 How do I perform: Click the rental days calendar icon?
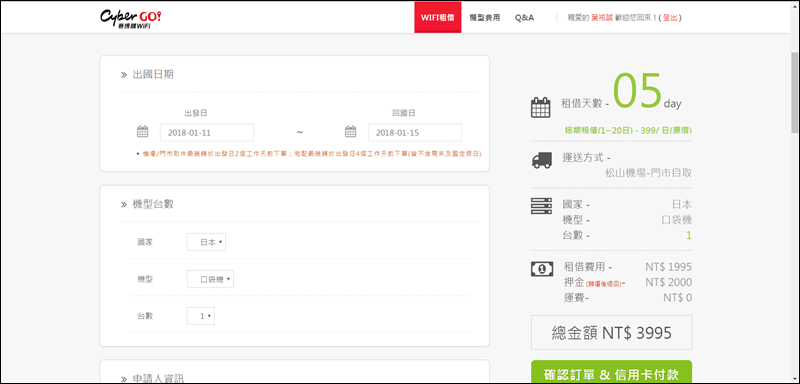[540, 107]
